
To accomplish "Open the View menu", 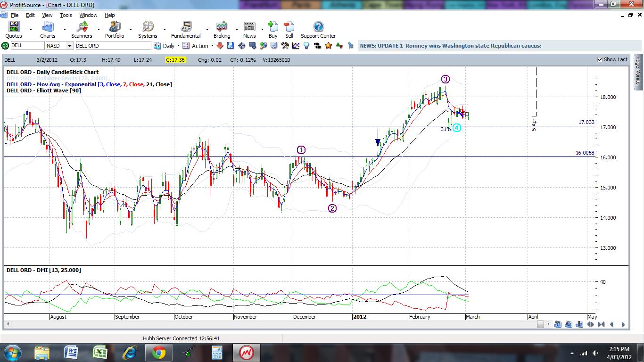I will pos(47,15).
